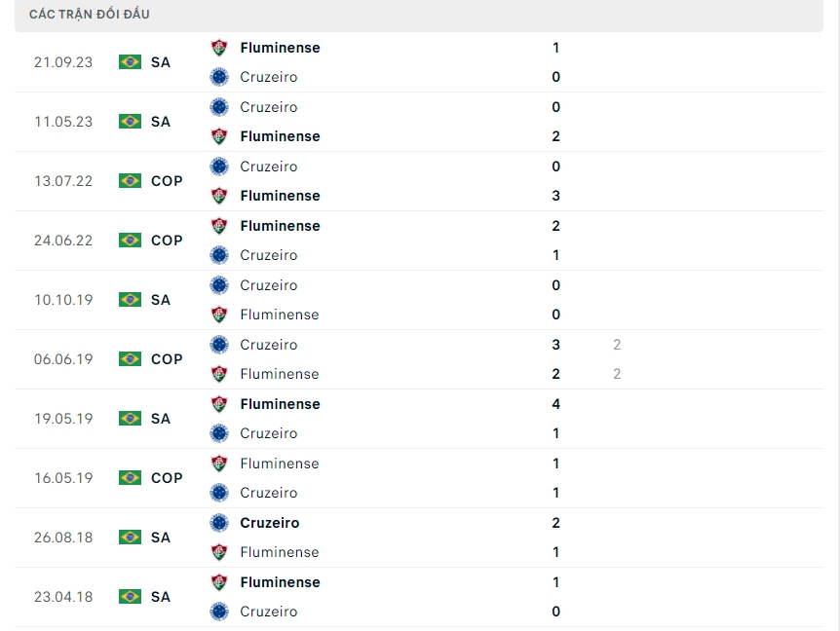Viewport: 840px width, 631px height.
Task: Open the 06.06.19 match date
Action: click(63, 359)
